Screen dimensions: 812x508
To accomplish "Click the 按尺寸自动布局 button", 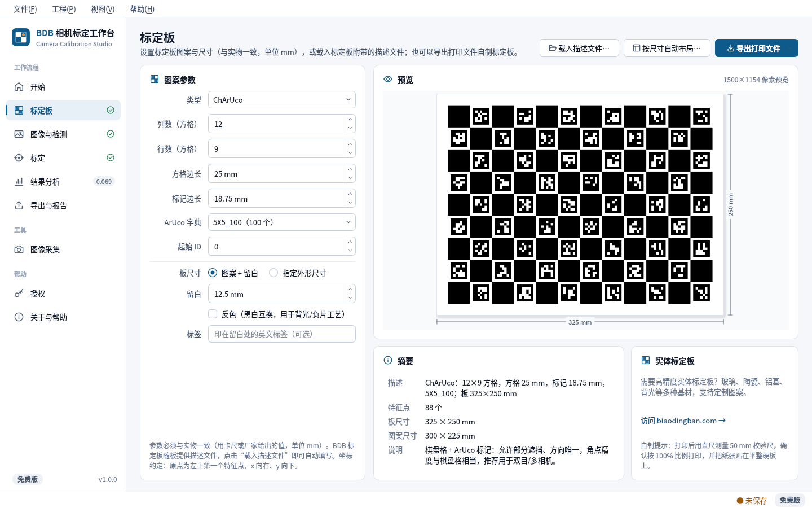I will click(667, 48).
